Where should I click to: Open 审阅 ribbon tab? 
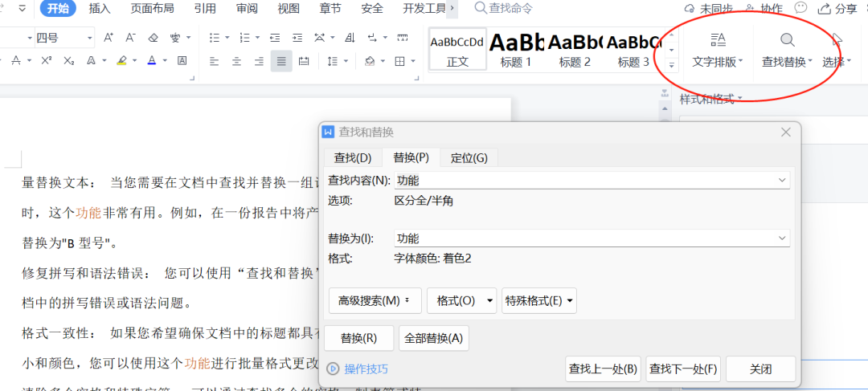coord(247,8)
